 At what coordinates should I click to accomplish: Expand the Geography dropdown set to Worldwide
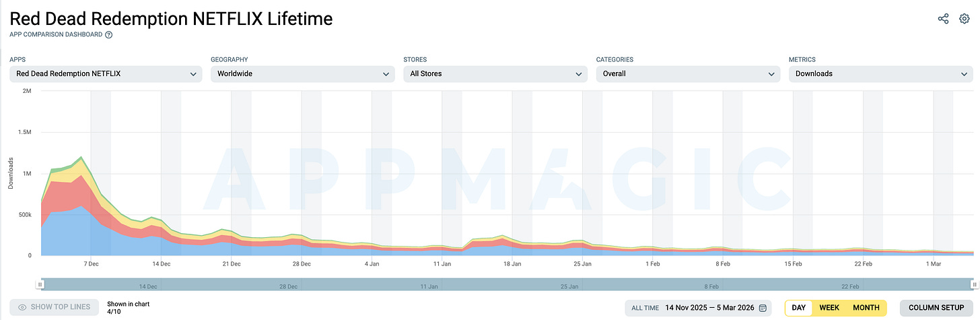click(302, 73)
